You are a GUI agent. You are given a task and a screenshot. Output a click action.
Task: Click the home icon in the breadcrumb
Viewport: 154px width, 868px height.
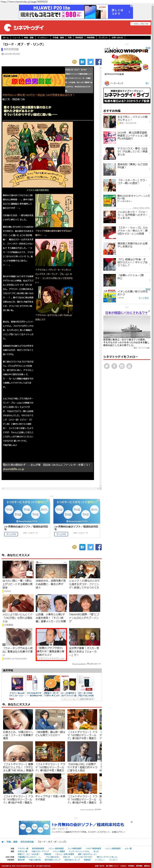click(3, 842)
